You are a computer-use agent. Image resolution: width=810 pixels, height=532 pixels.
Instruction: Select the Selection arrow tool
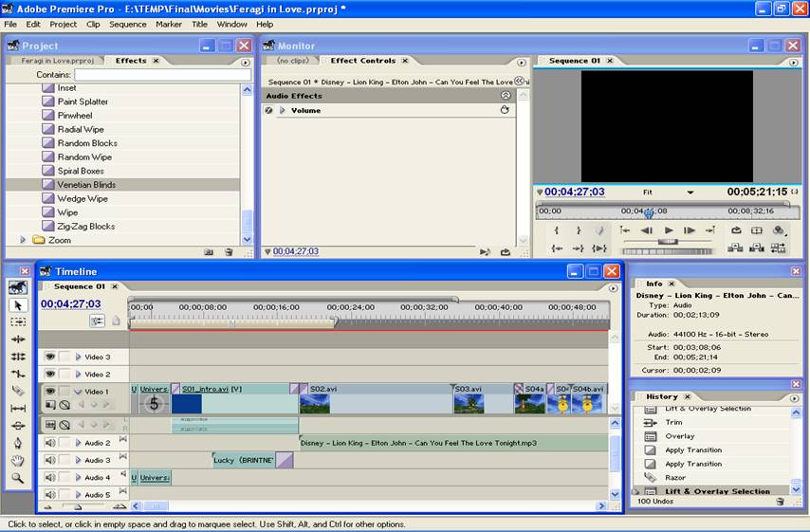18,305
